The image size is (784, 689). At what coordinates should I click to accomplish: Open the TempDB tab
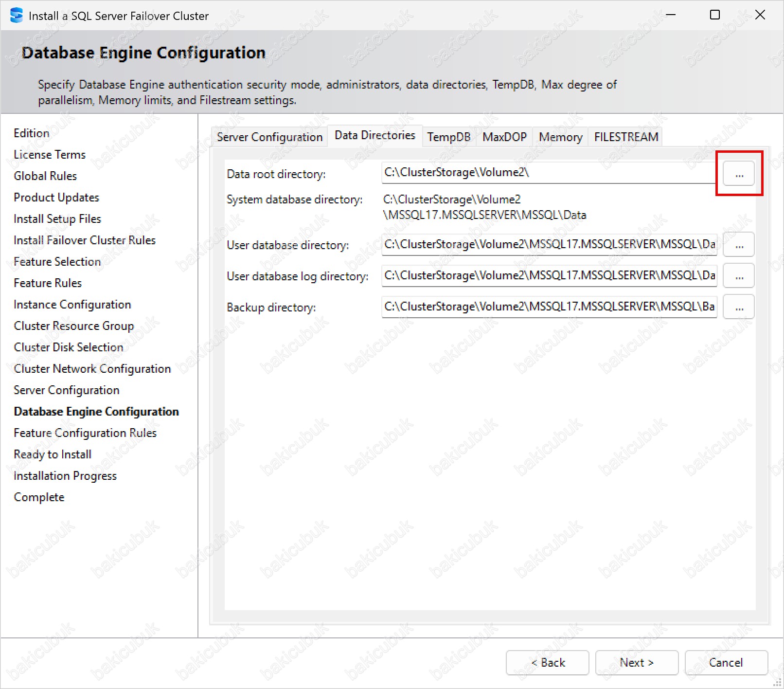point(448,137)
